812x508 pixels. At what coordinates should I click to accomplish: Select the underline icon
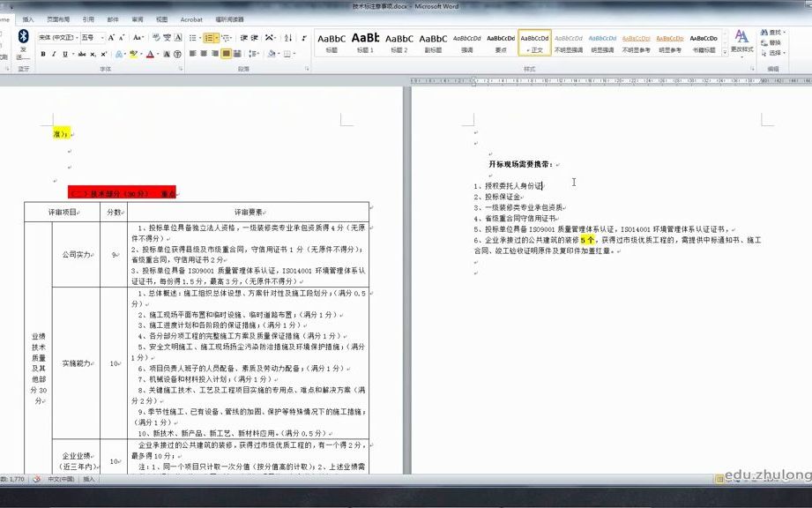coord(64,54)
